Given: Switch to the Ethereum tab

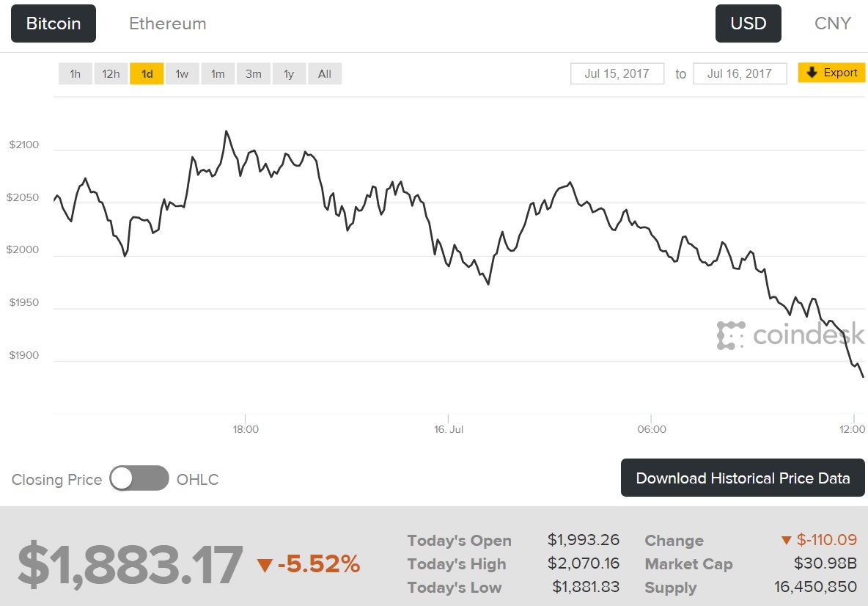Looking at the screenshot, I should [x=167, y=23].
